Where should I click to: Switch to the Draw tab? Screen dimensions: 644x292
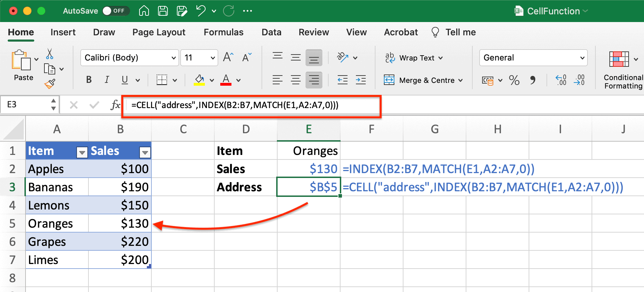point(104,32)
